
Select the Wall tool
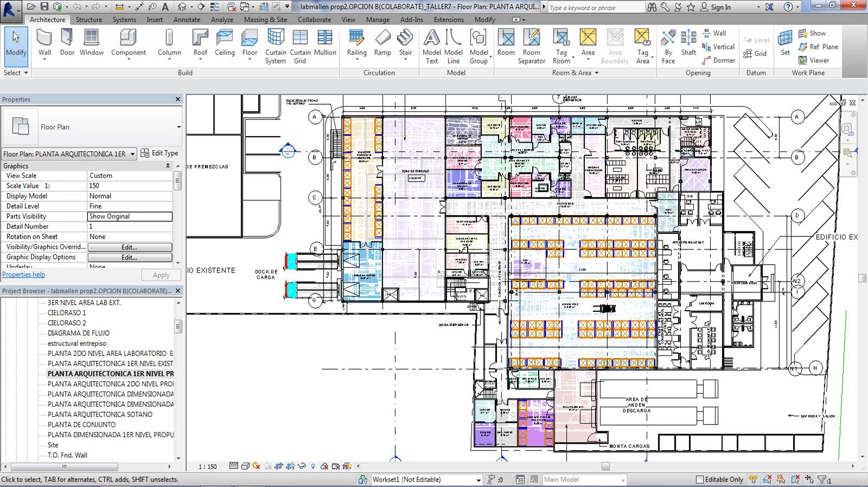(44, 43)
